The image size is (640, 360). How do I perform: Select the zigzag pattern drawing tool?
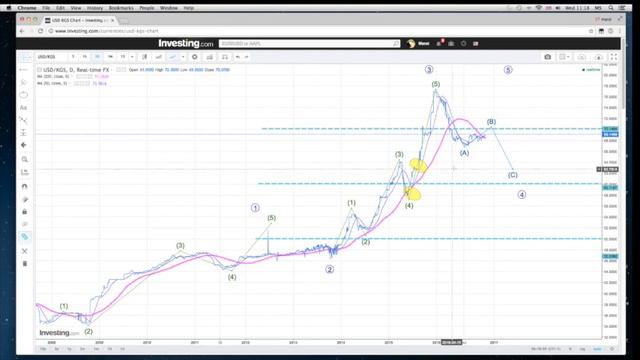(24, 120)
